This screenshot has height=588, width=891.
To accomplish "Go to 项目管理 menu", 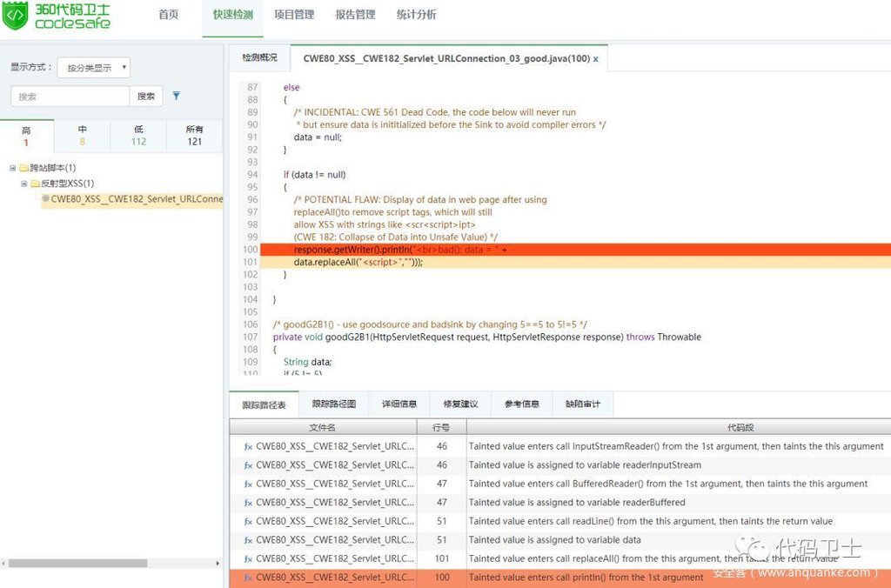I will 294,15.
